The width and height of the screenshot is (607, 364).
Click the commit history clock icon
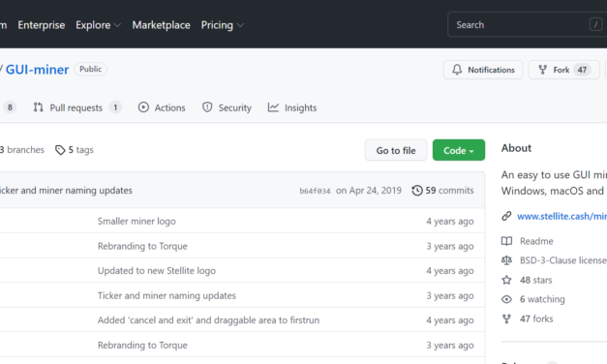pos(417,191)
